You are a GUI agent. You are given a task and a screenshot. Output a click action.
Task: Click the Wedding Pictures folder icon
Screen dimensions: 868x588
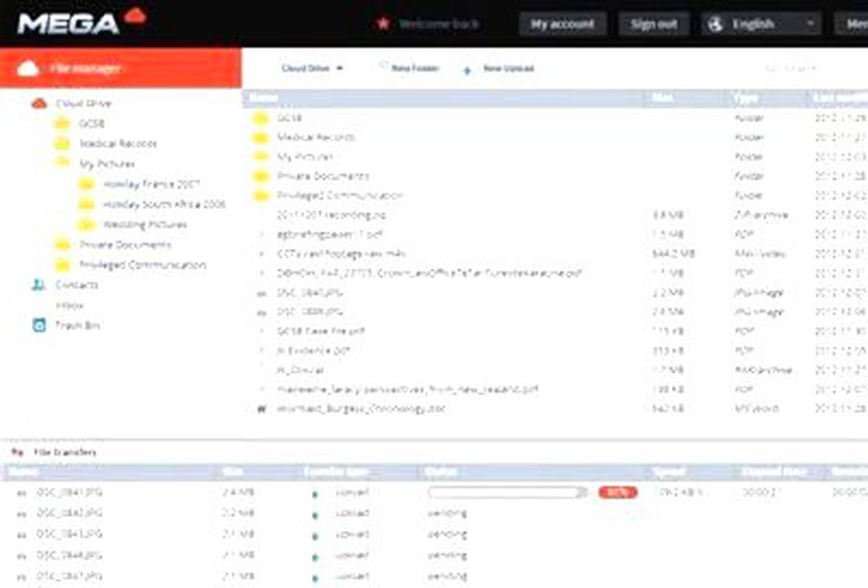click(x=87, y=225)
